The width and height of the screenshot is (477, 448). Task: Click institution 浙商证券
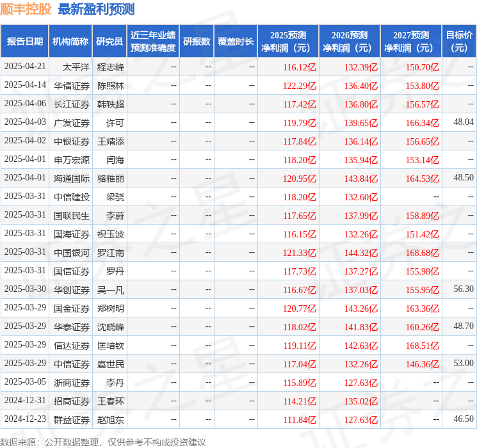(x=72, y=383)
